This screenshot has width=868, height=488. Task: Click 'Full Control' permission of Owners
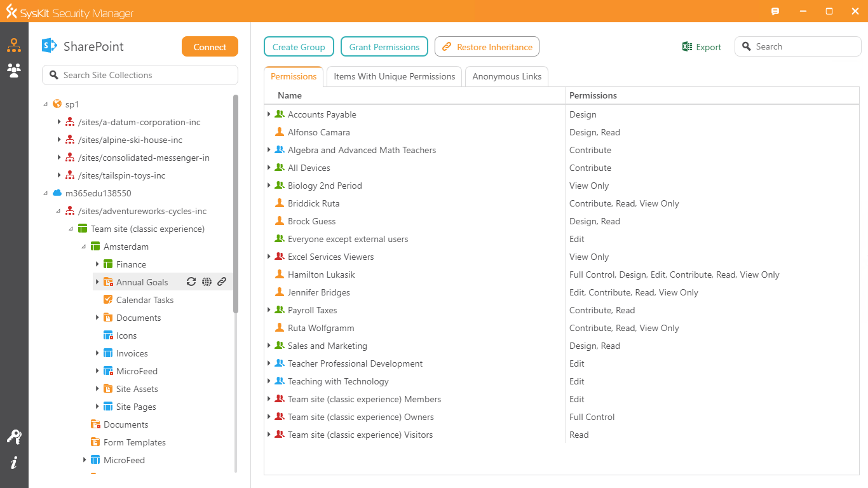pyautogui.click(x=592, y=417)
